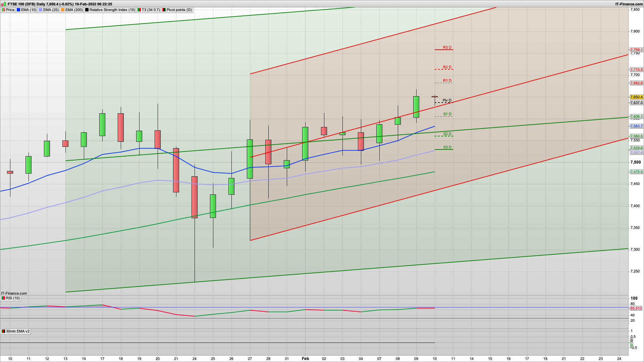Click the 24 January date on time axis
Image resolution: width=644 pixels, height=362 pixels.
click(x=195, y=359)
